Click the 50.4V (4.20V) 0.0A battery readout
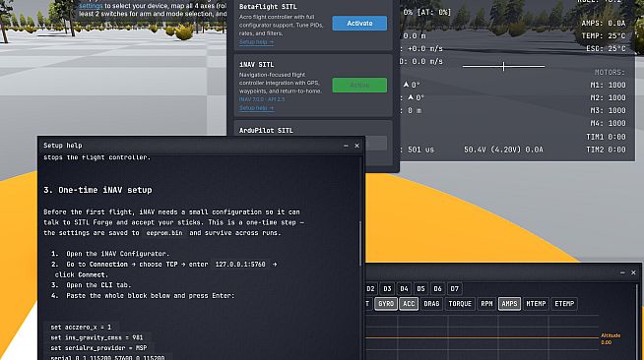This screenshot has width=644, height=360. click(x=503, y=150)
